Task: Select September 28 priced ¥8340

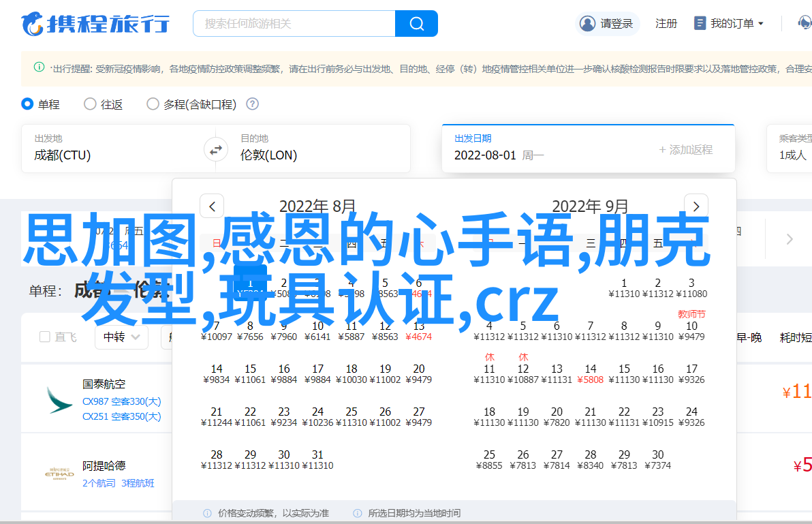Action: click(591, 460)
